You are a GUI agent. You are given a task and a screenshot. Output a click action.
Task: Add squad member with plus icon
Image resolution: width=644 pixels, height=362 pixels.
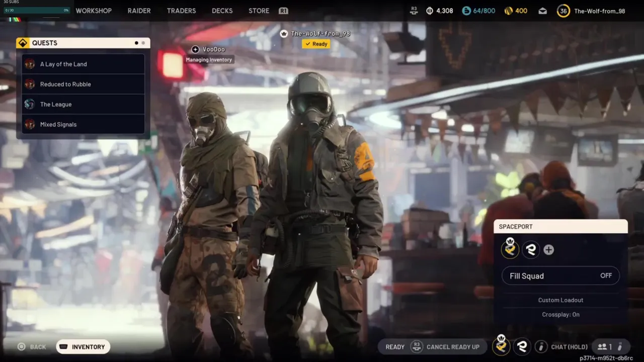[x=549, y=249]
